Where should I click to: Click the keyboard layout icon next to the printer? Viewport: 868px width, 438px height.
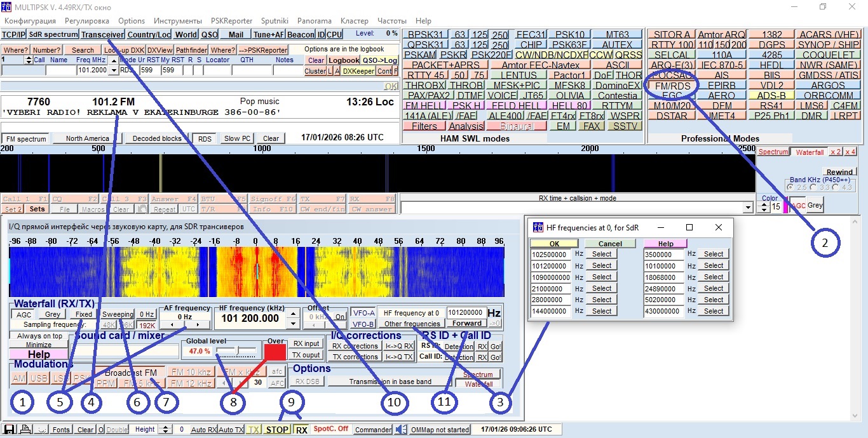(41, 430)
